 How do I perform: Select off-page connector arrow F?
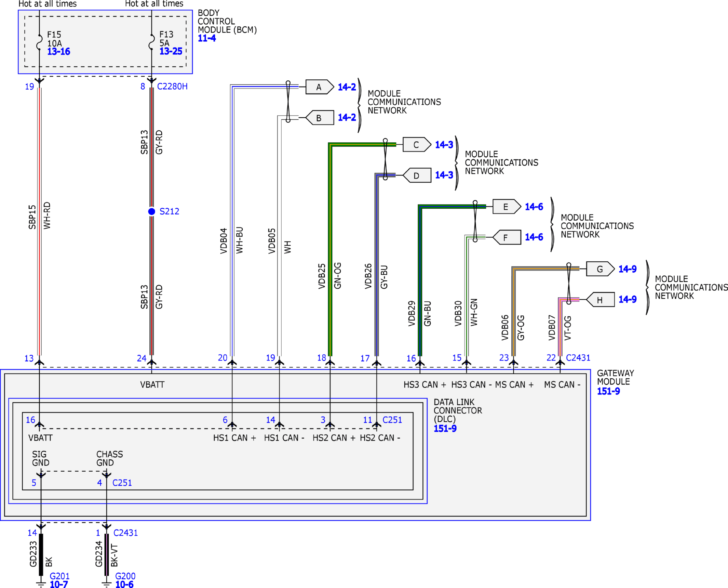pyautogui.click(x=507, y=237)
